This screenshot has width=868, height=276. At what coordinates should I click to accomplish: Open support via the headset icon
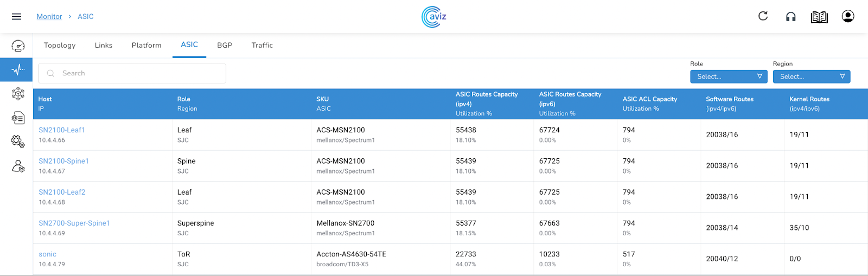(x=791, y=17)
